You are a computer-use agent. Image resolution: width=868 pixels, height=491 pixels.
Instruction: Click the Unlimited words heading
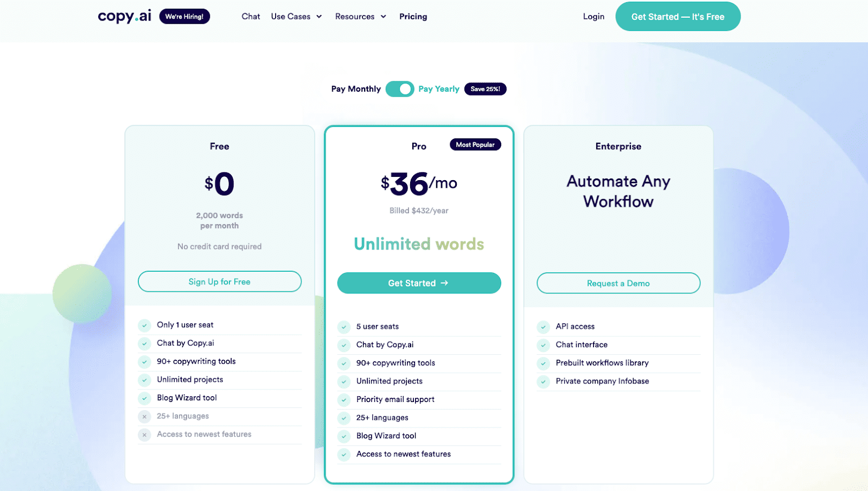click(419, 244)
